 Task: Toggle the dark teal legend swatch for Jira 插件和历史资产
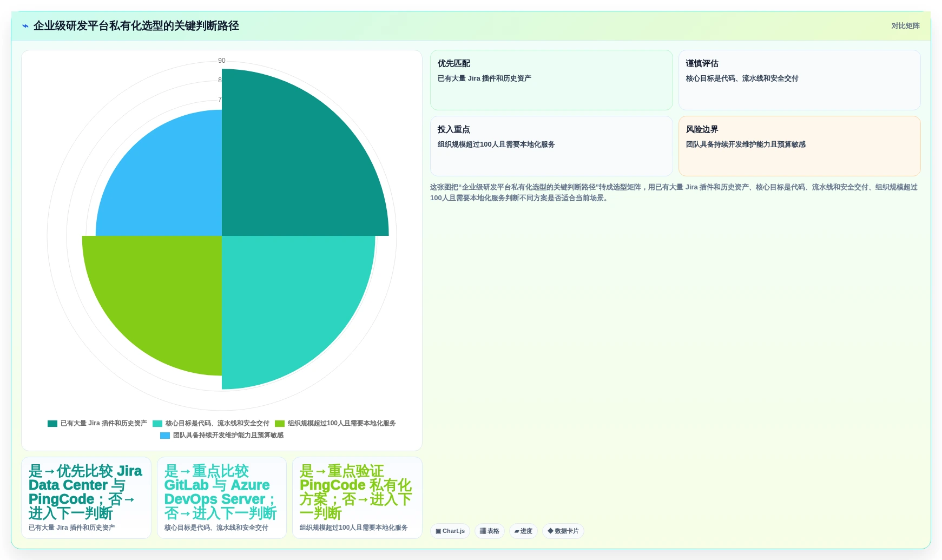click(52, 424)
